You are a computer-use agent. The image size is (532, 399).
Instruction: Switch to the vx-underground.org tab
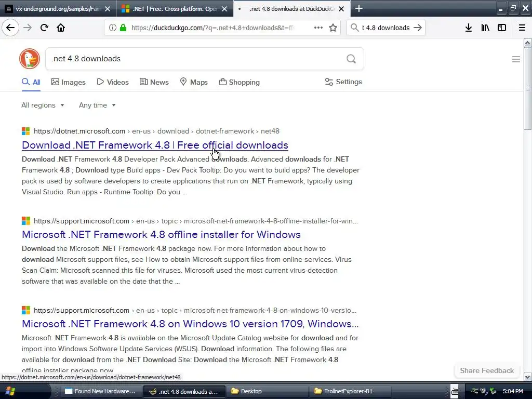click(58, 9)
